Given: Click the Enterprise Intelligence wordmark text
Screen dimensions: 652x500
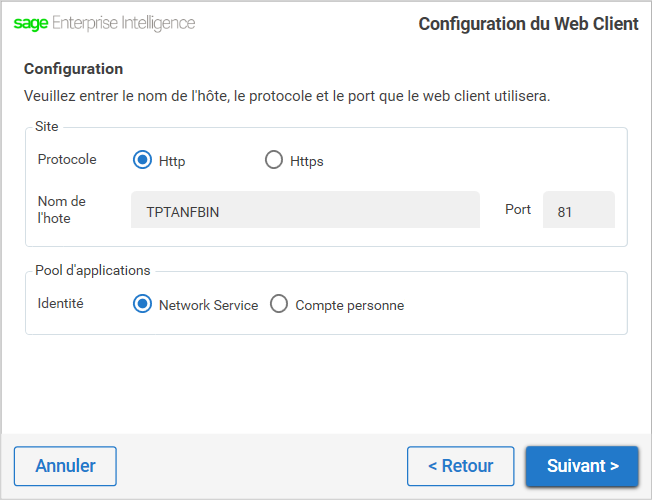Looking at the screenshot, I should [x=123, y=23].
